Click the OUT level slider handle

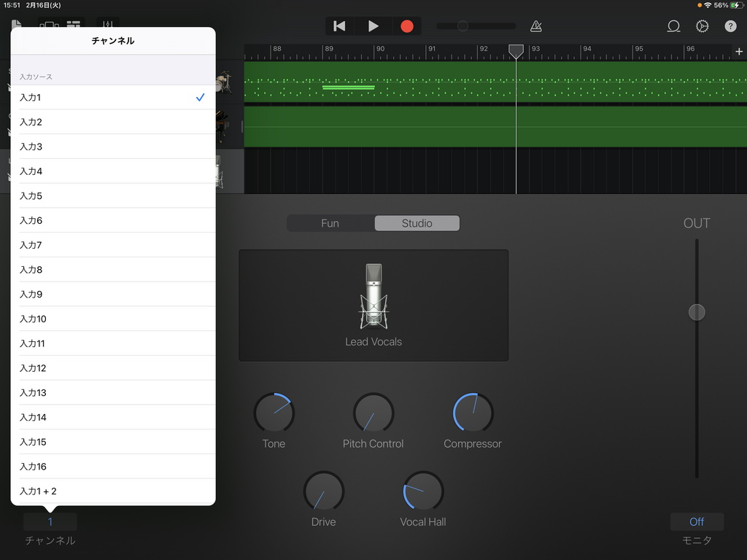pyautogui.click(x=697, y=312)
